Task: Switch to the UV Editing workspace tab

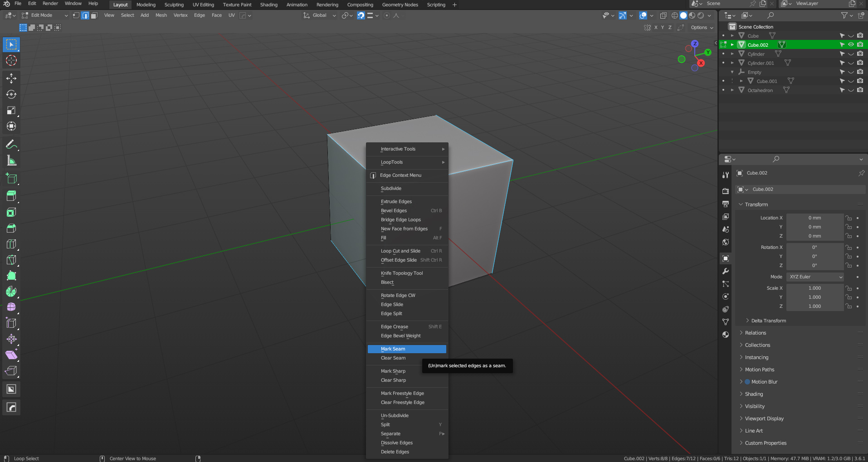Action: [203, 5]
